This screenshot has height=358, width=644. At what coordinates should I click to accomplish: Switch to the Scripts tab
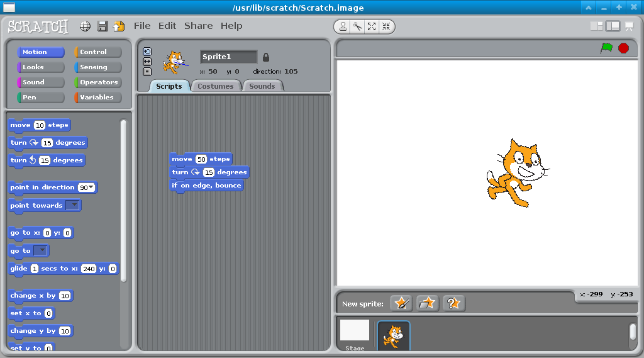169,86
